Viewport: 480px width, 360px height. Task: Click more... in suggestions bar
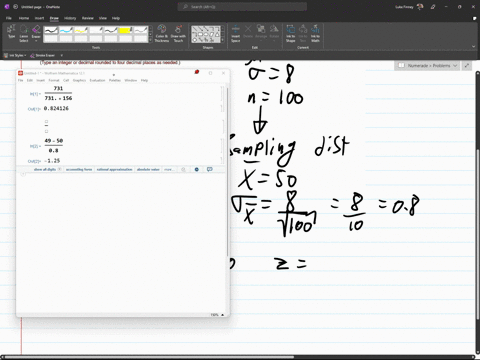click(x=168, y=169)
